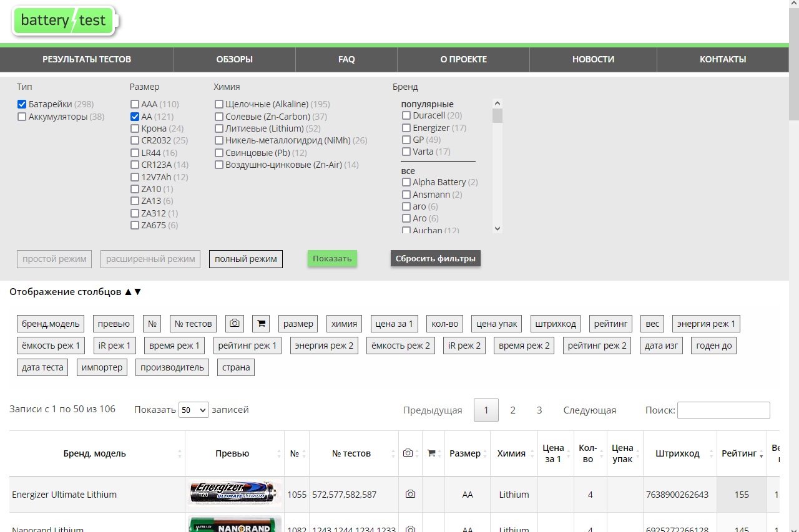Toggle the энергия реж 1 column button
Viewport: 799px width, 532px height.
coord(706,324)
